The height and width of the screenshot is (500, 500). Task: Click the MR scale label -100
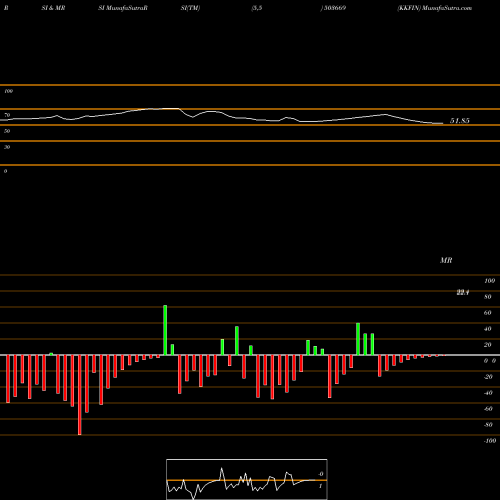tap(490, 441)
